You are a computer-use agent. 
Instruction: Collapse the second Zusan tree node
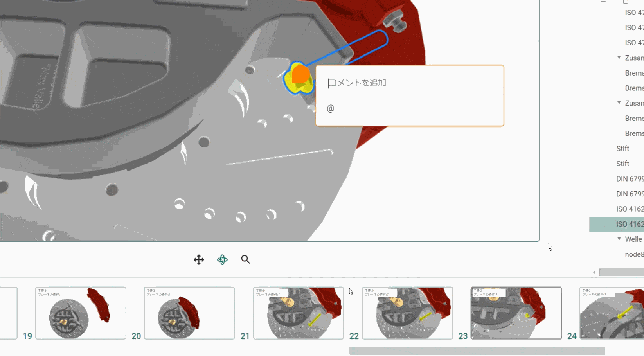619,103
